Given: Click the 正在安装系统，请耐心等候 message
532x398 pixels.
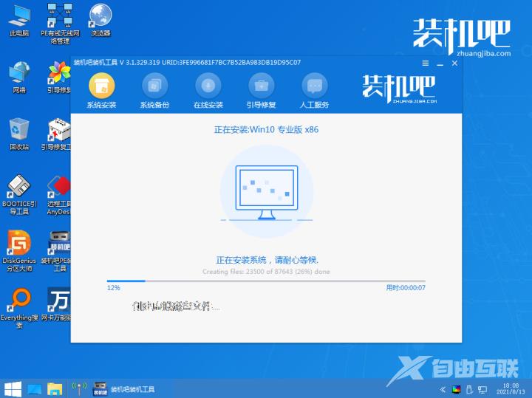Looking at the screenshot, I should tap(267, 260).
